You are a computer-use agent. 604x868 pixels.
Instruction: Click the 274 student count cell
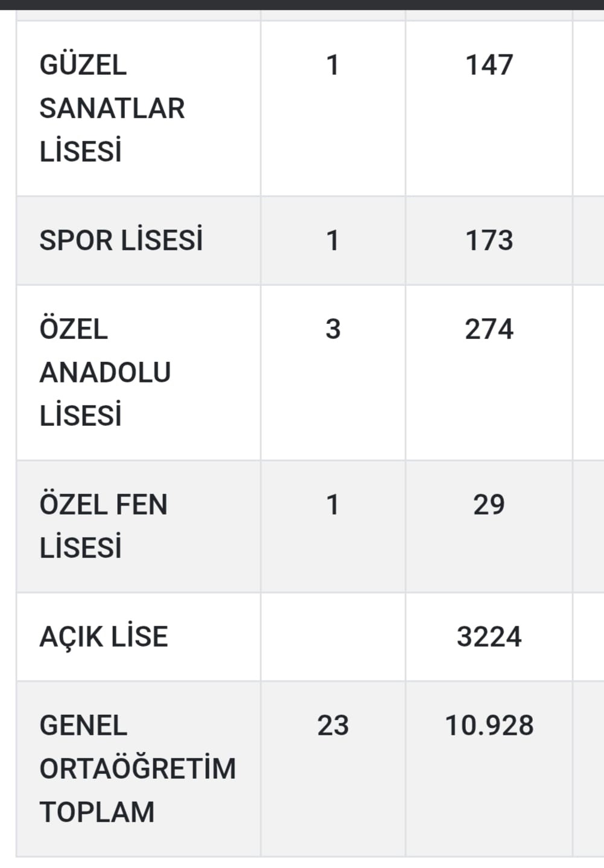click(489, 329)
